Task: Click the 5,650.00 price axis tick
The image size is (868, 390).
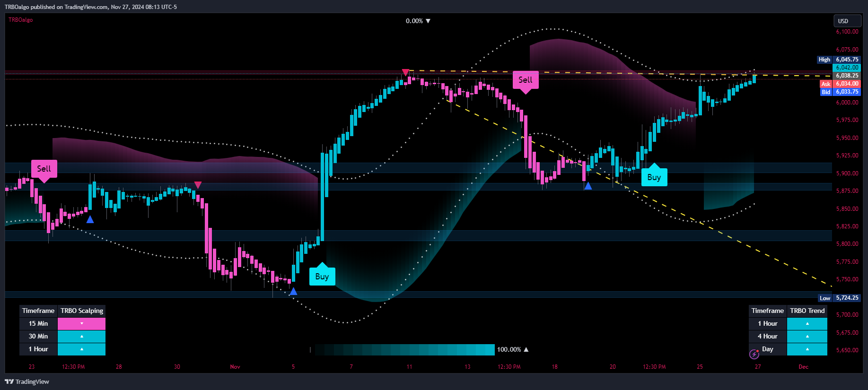Action: 847,350
